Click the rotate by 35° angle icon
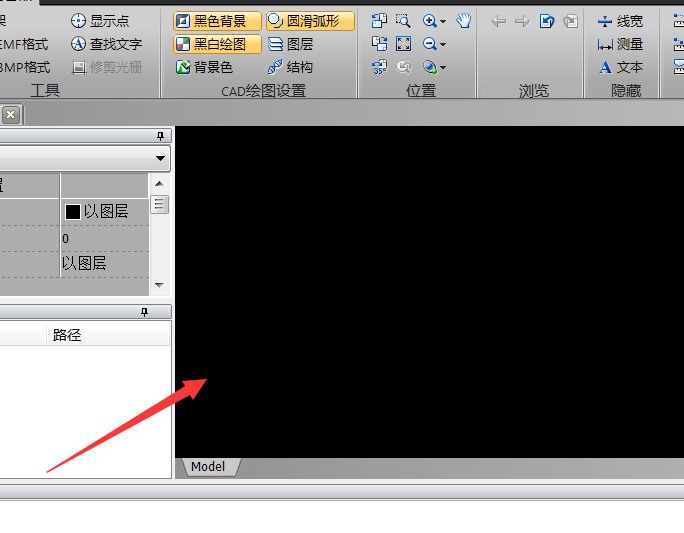Viewport: 684px width, 533px height. coord(379,67)
